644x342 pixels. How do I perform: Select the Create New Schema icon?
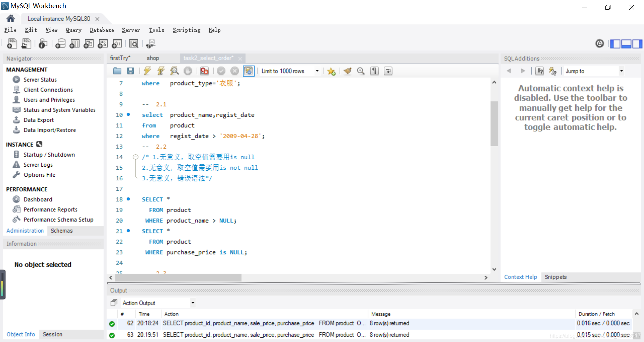(x=60, y=43)
